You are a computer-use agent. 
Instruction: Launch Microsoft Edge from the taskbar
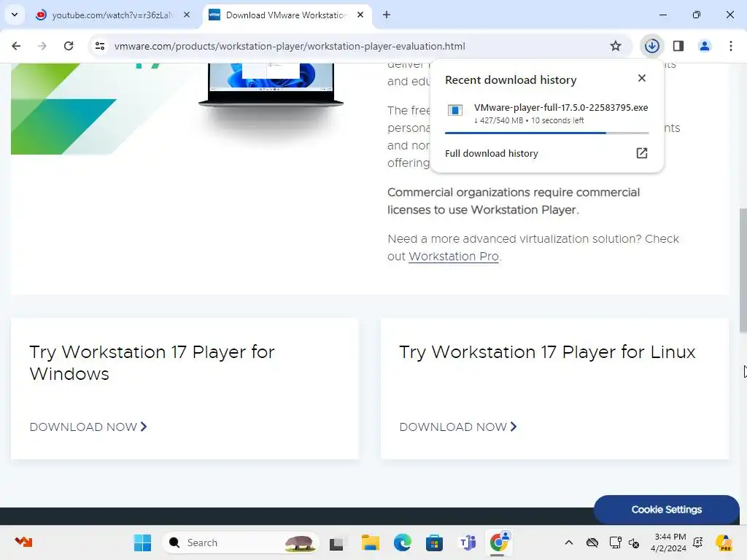click(403, 542)
